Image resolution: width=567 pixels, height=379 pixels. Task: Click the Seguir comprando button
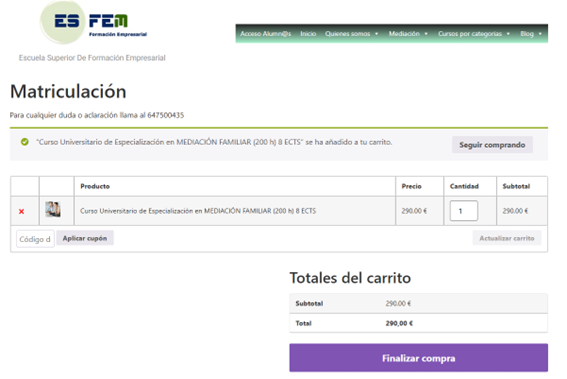492,145
